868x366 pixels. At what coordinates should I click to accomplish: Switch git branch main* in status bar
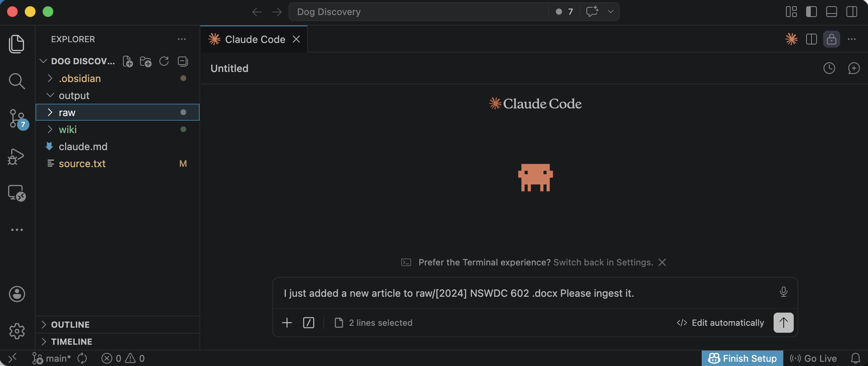(52, 359)
